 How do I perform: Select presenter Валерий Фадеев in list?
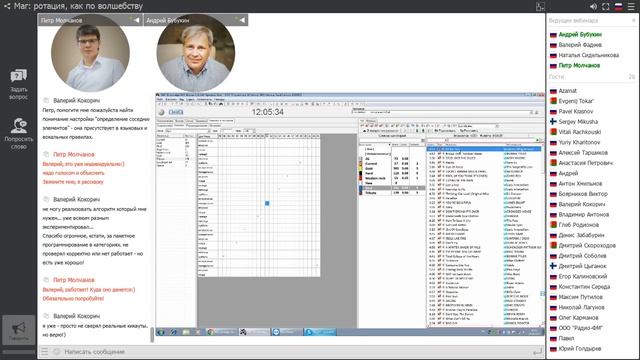point(580,45)
